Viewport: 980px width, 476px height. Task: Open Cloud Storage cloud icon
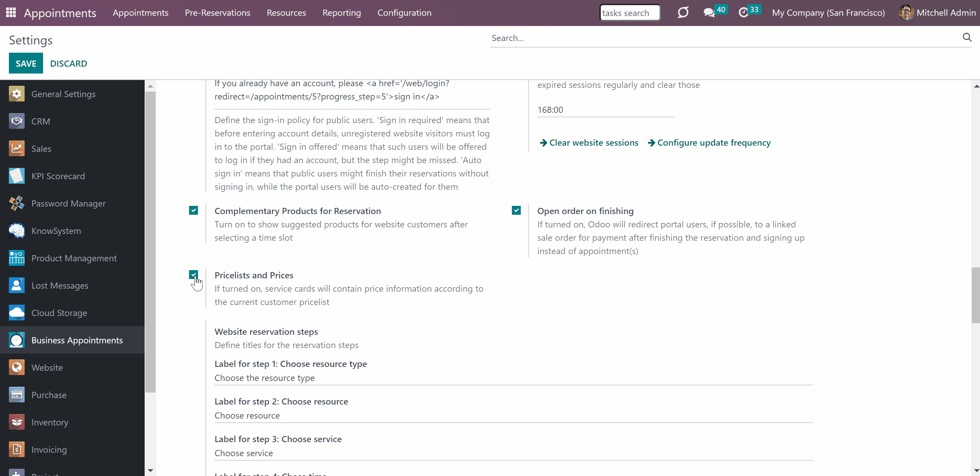(17, 313)
